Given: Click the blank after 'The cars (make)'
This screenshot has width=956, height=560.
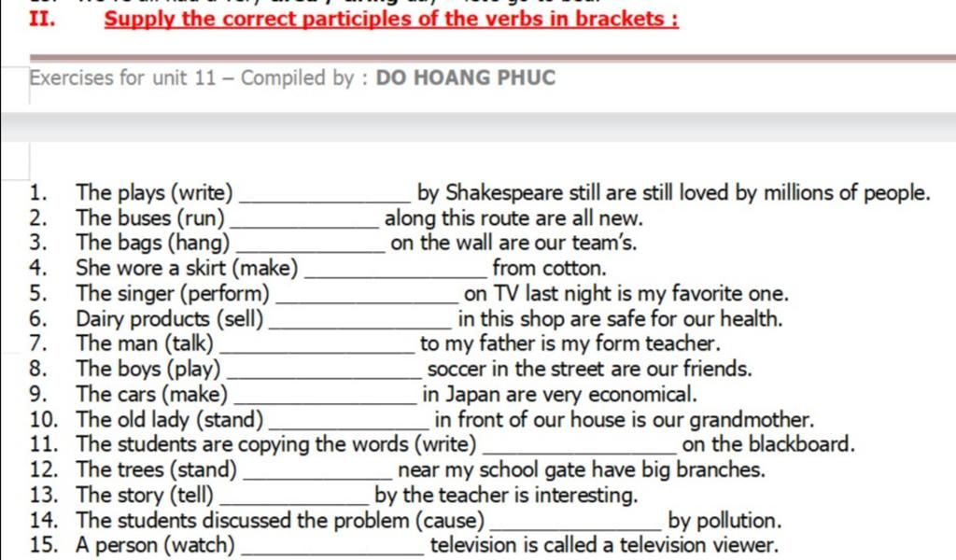Looking at the screenshot, I should [x=326, y=396].
